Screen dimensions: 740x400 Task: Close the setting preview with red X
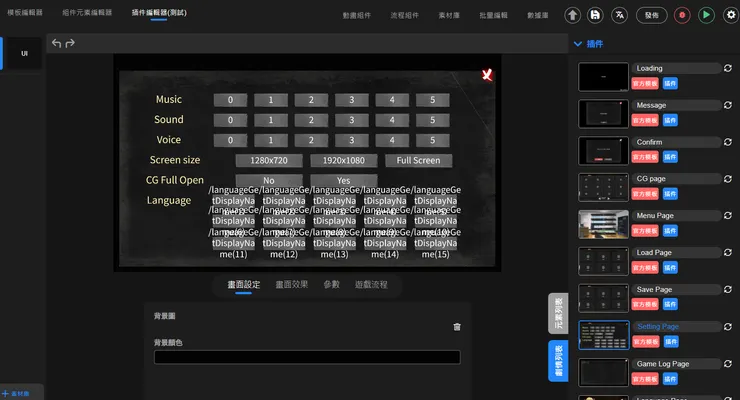487,75
